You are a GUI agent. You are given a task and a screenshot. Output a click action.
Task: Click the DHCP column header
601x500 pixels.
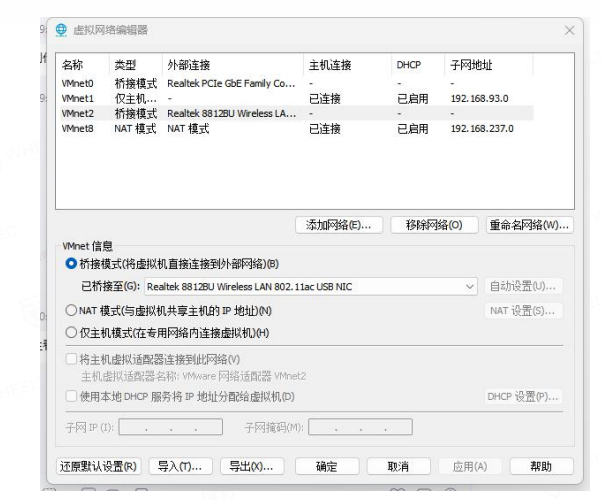click(x=418, y=65)
